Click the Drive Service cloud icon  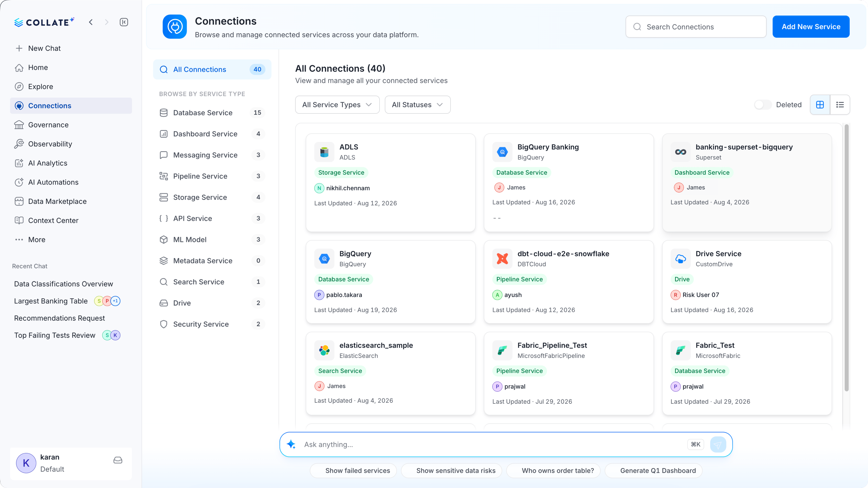[680, 259]
